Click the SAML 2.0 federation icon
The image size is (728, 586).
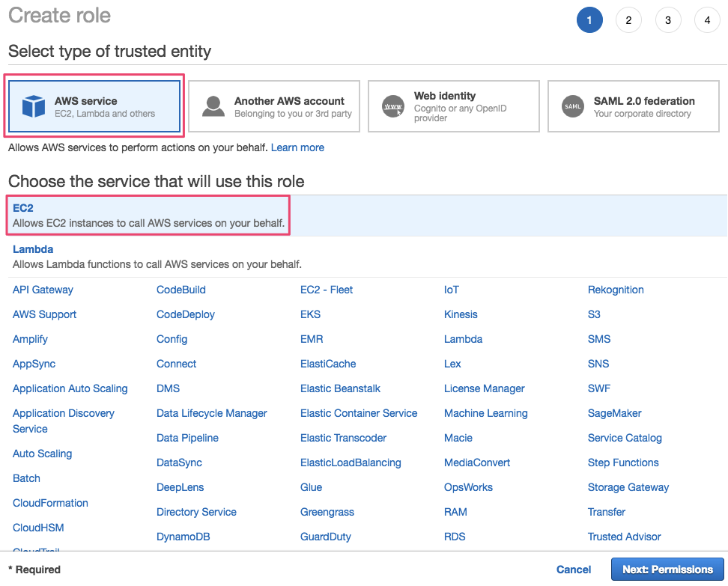(573, 106)
